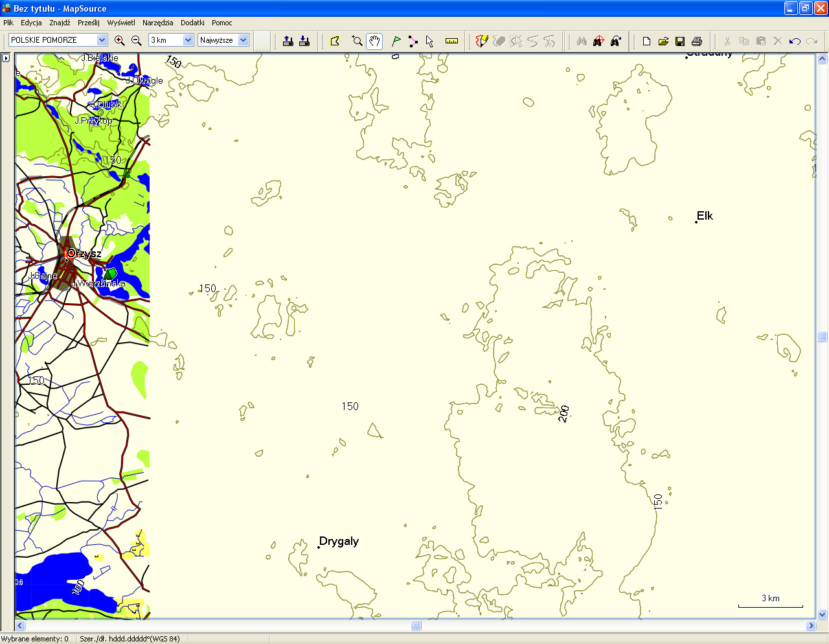Expand the collapsed left side panel arrow
Viewport: 829px width, 644px height.
(x=6, y=58)
